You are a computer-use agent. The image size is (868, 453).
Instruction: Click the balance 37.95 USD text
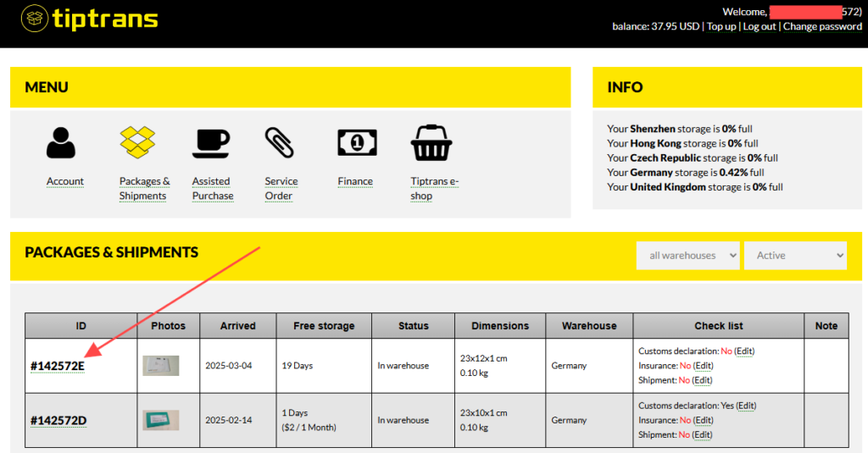click(655, 26)
